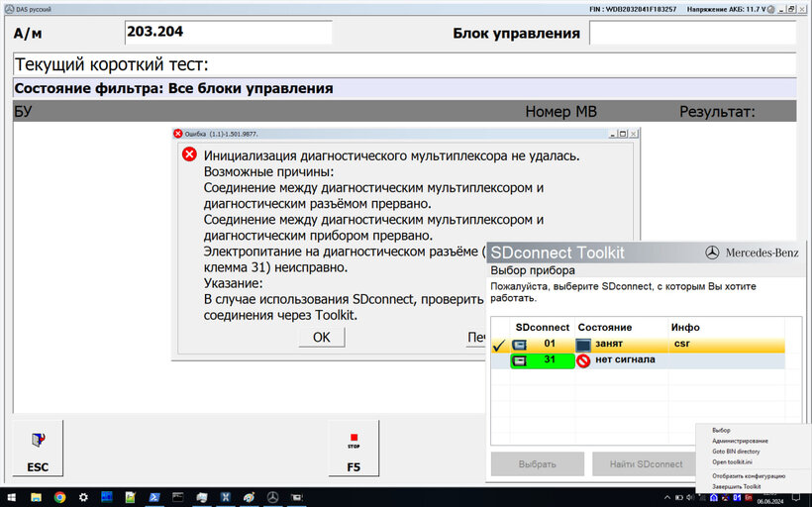Click blue house tray icon

[714, 498]
